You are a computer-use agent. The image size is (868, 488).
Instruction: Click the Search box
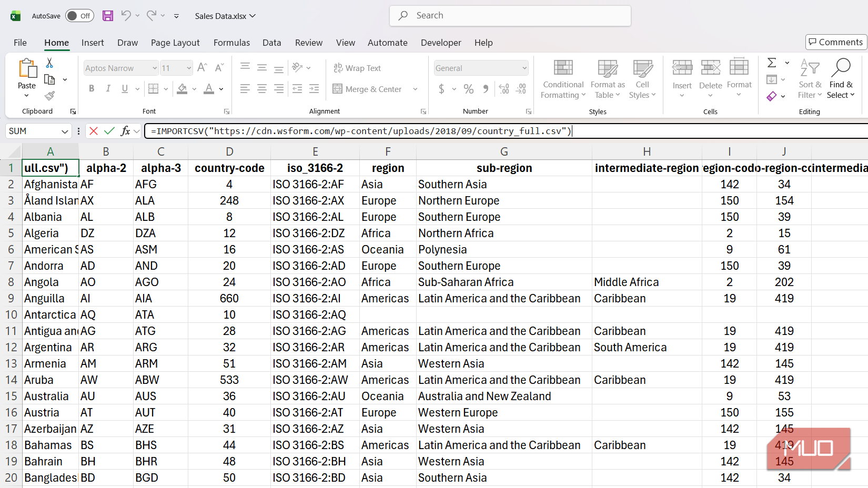[510, 16]
